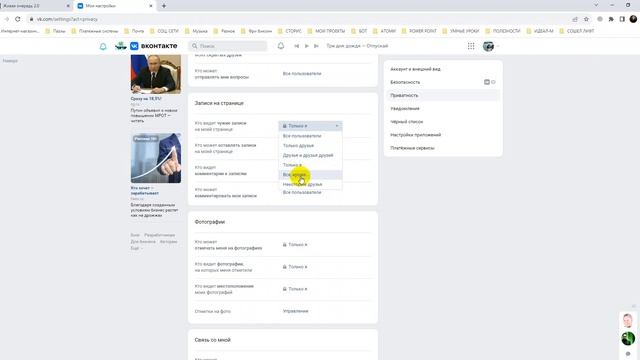Click the address bar URL vk.com/settings
Image resolution: width=640 pixels, height=360 pixels.
click(67, 19)
